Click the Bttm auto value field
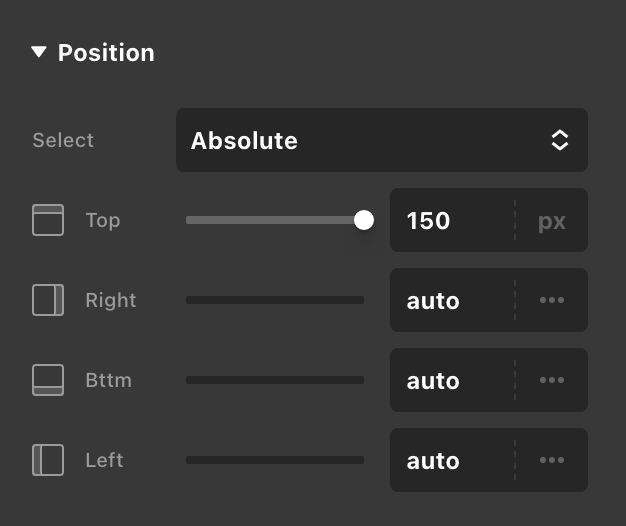The width and height of the screenshot is (626, 526). click(450, 380)
